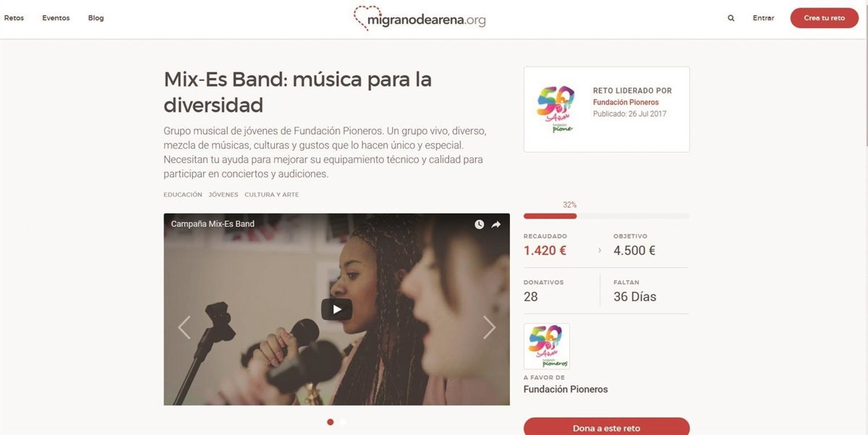Filter by the EDUCACIÓN tag
The width and height of the screenshot is (868, 435).
183,195
